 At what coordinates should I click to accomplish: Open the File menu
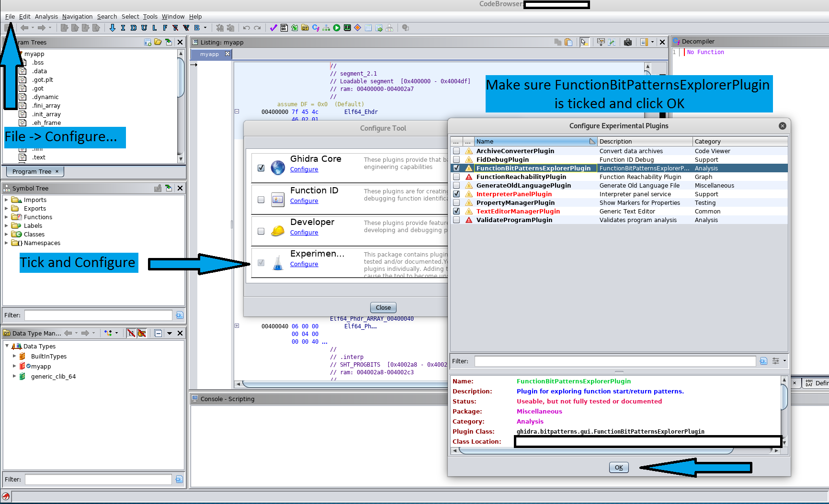[10, 16]
